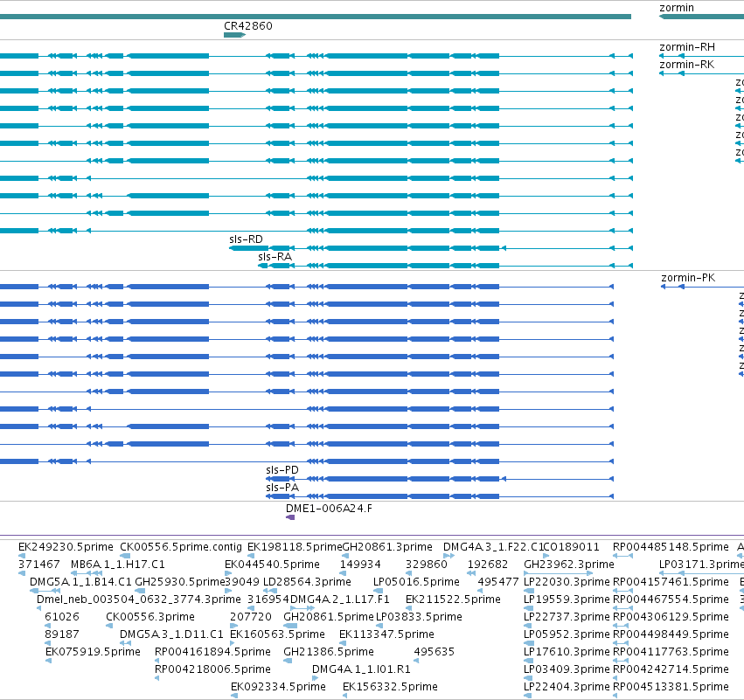Select the purple DME1-006A24.F feature glyph
Image resolution: width=744 pixels, height=700 pixels.
point(290,517)
